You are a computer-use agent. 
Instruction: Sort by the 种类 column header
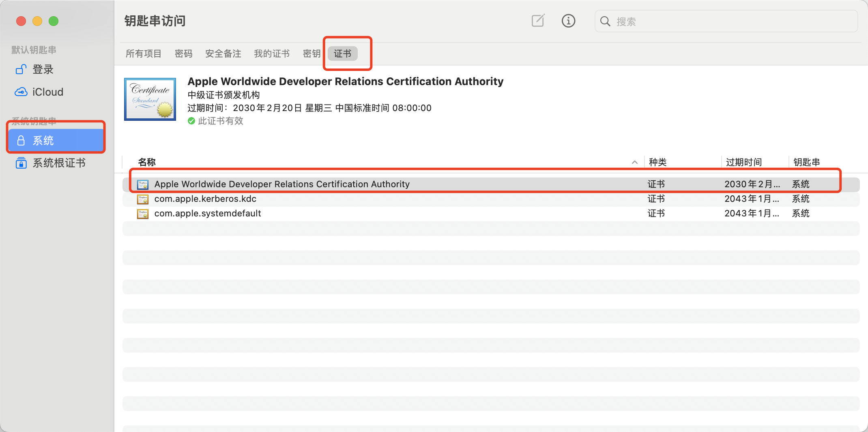click(657, 162)
